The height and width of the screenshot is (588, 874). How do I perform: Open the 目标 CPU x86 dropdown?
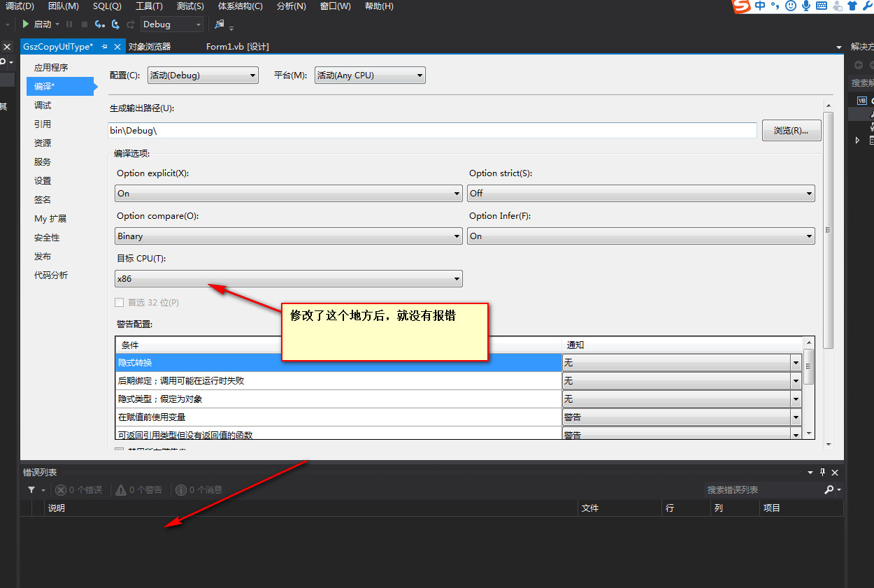[x=288, y=279]
